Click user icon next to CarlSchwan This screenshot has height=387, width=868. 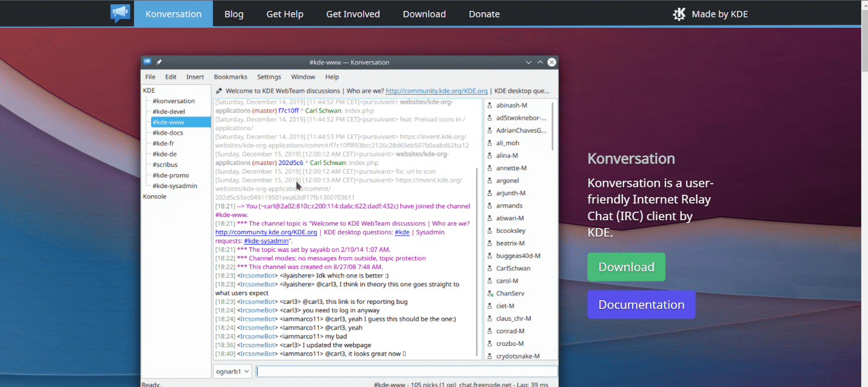click(x=490, y=268)
